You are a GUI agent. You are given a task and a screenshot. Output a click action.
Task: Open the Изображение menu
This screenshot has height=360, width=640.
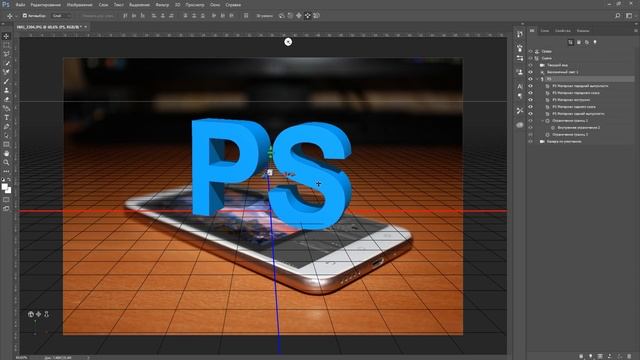tap(80, 5)
